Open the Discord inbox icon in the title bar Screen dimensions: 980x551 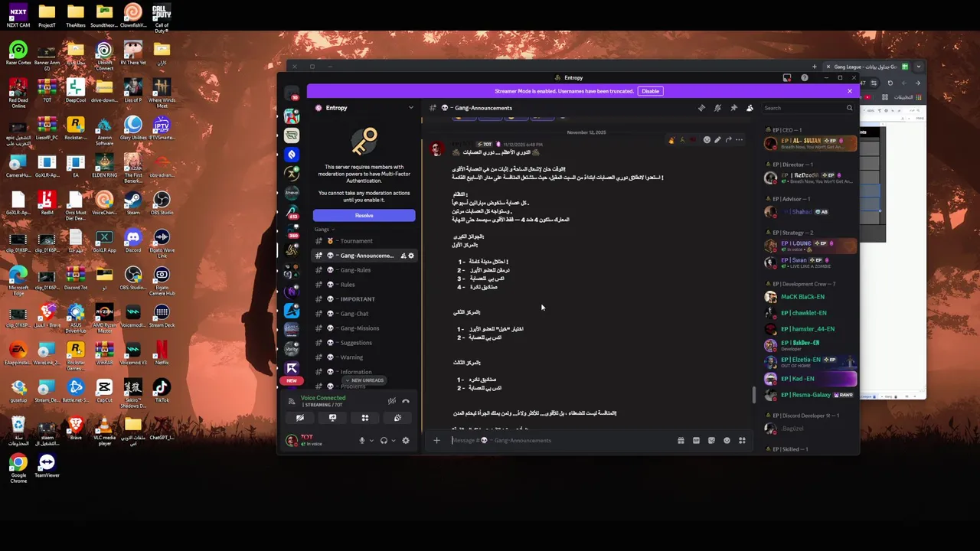787,77
